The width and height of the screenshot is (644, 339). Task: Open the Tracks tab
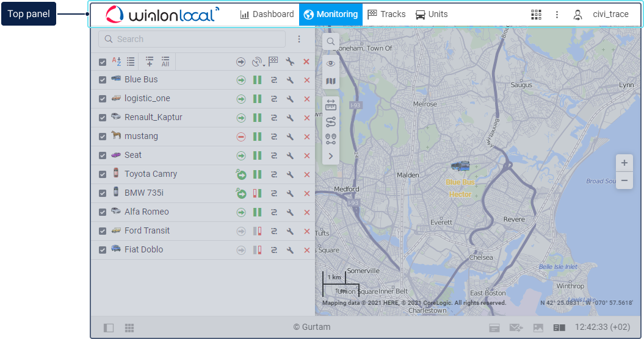(386, 15)
